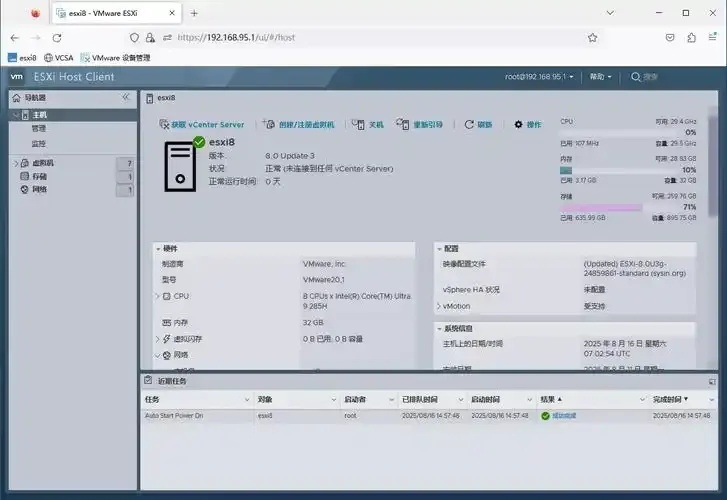Open the 帮助 help menu
727x500 pixels.
click(x=600, y=77)
